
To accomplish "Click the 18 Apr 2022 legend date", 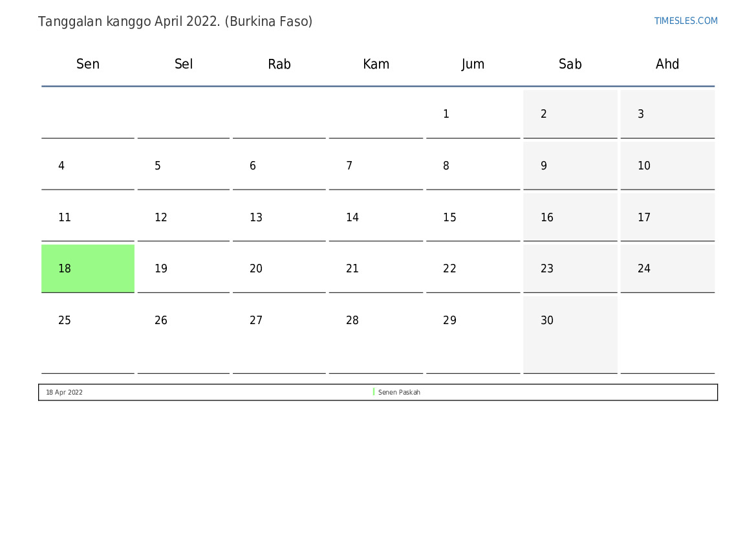I will 64,392.
